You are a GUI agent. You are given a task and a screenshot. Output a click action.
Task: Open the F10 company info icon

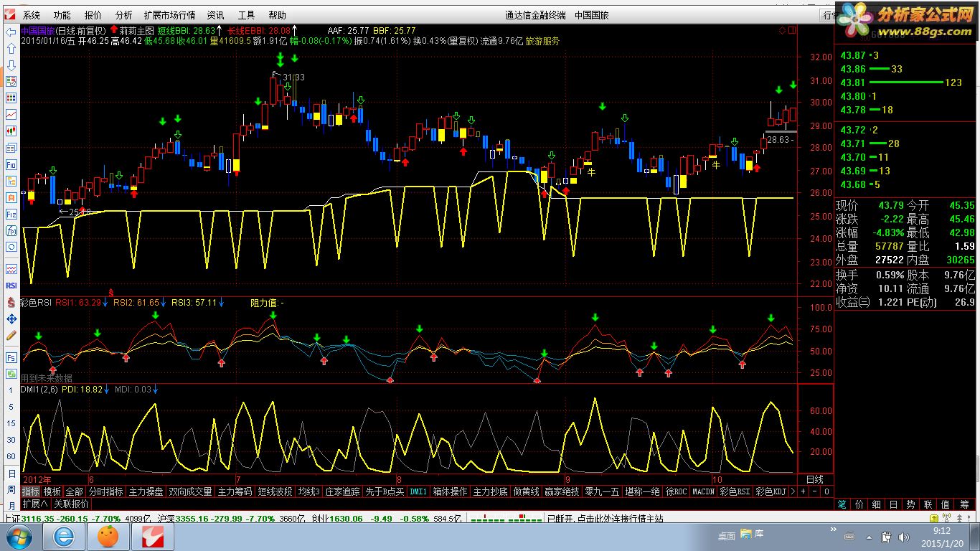pos(11,164)
